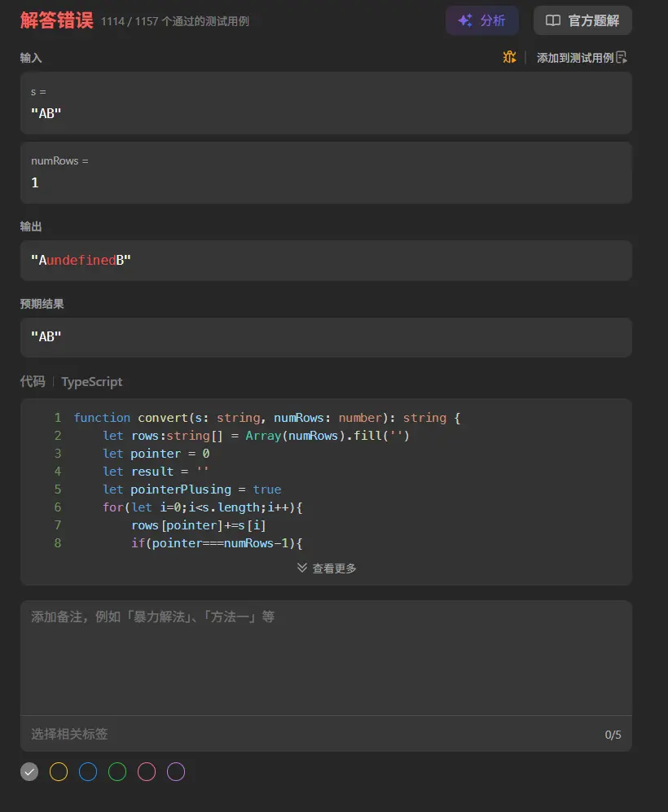Viewport: 668px width, 812px height.
Task: Open the 选择相关标签 tag selector
Action: point(70,734)
